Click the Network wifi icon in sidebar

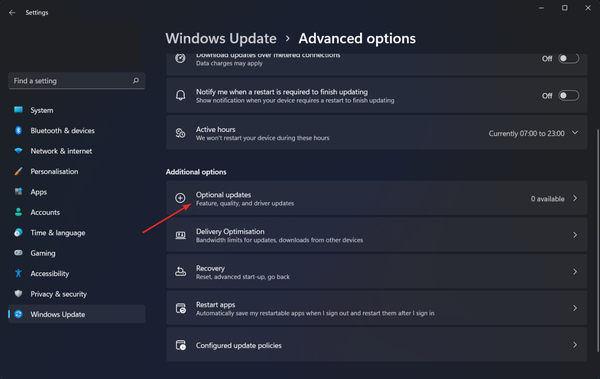click(x=18, y=151)
